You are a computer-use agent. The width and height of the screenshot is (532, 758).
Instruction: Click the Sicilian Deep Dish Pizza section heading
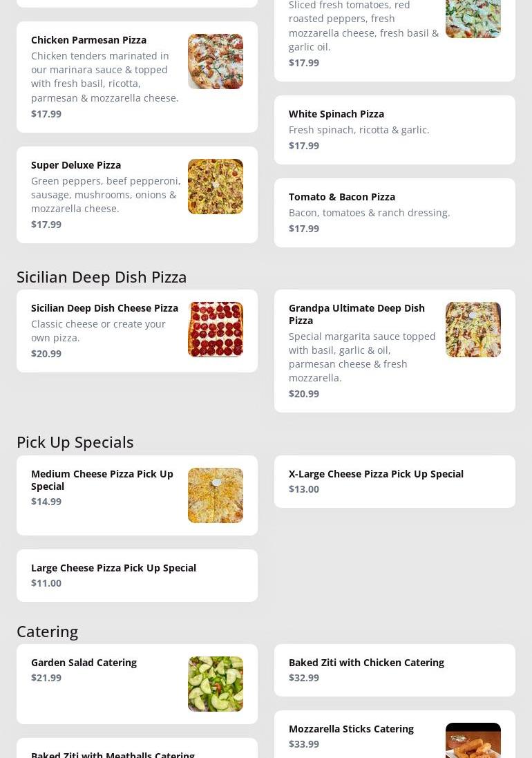tap(102, 277)
